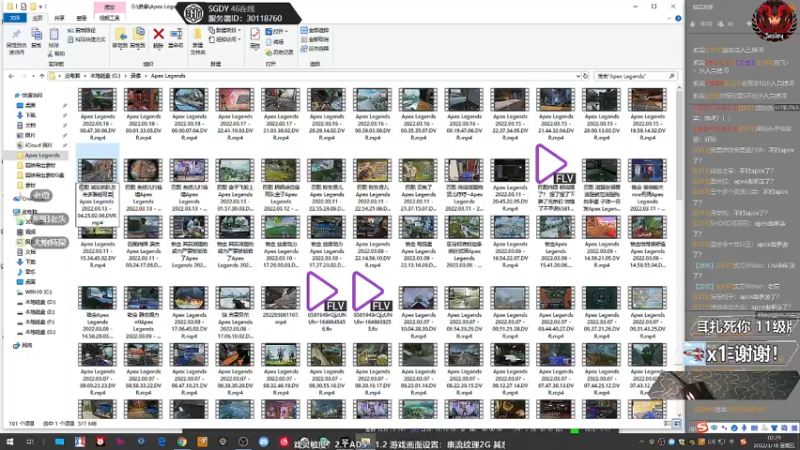Switch to large icons view in status bar

pos(677,423)
